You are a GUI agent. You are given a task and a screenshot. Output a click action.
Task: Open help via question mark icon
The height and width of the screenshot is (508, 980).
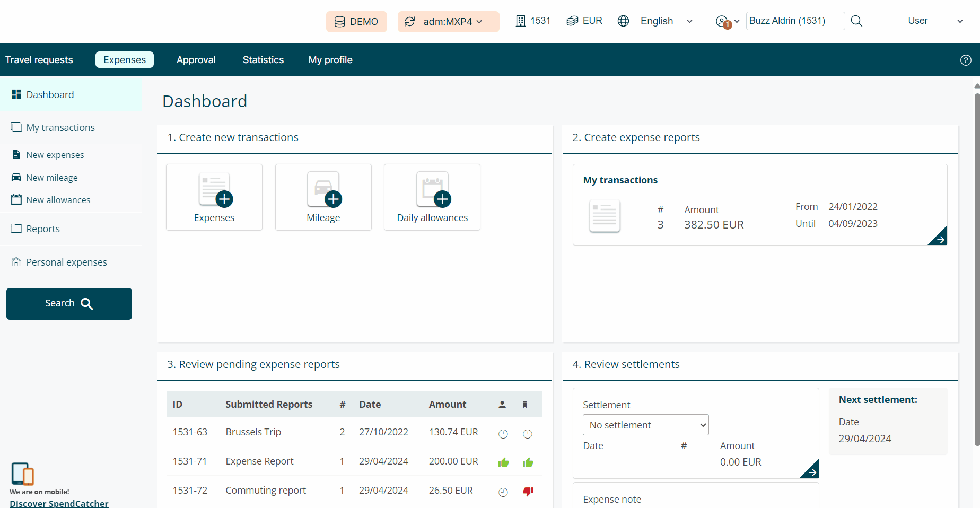click(966, 60)
